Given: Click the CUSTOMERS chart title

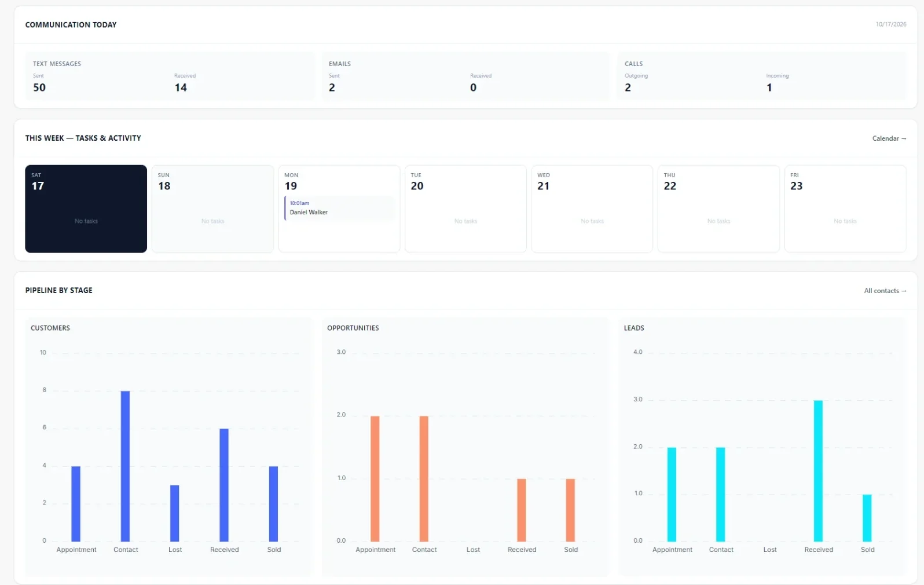Looking at the screenshot, I should [50, 328].
